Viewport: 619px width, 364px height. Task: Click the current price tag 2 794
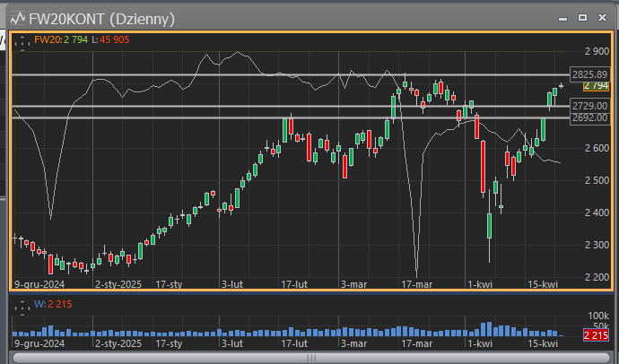[596, 86]
